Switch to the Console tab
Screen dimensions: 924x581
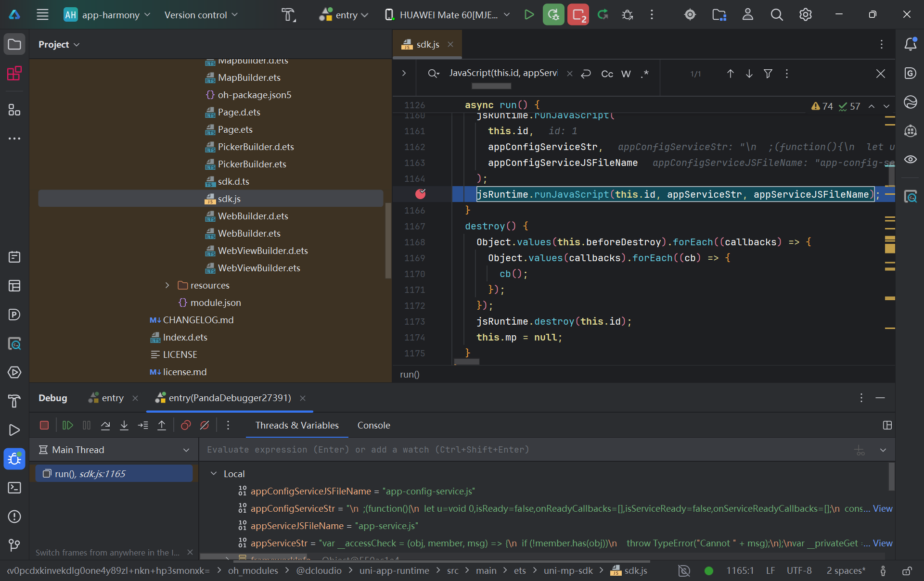coord(373,425)
